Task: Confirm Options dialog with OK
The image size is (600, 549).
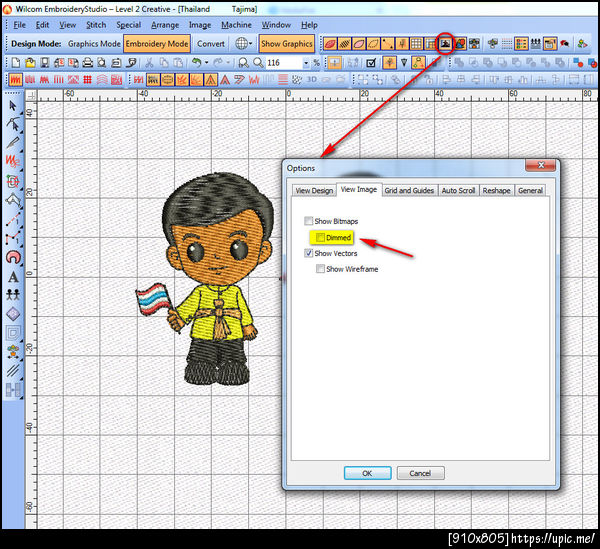Action: (x=367, y=473)
